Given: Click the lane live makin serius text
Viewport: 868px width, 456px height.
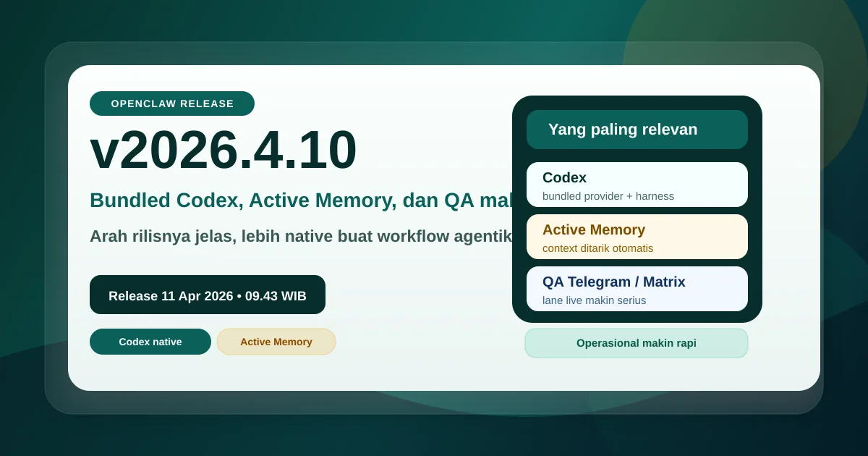Looking at the screenshot, I should (x=594, y=300).
